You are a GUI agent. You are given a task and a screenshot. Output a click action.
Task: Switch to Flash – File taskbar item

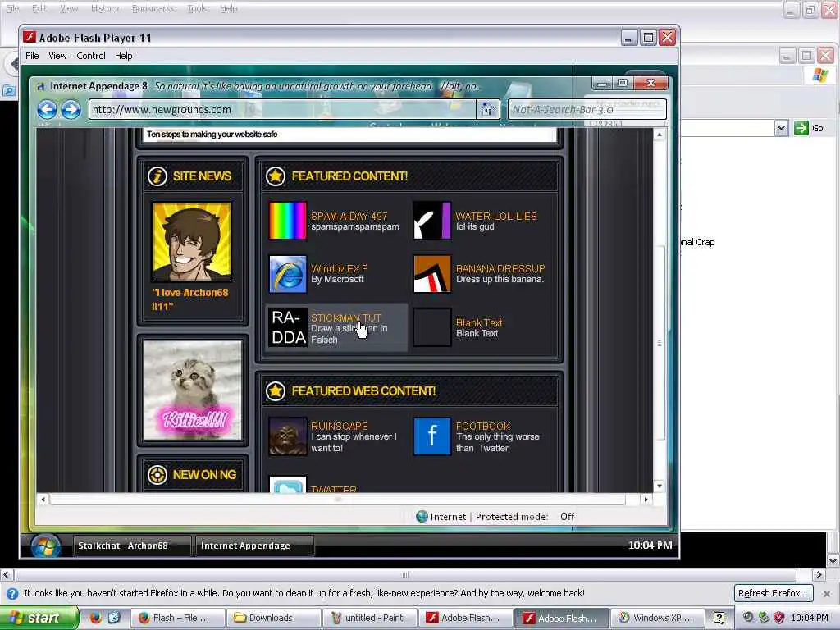coord(177,618)
